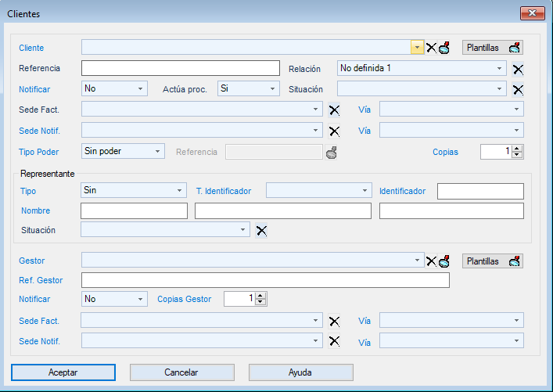Click the search icon beside the Gestor field
This screenshot has height=392, width=553.
click(443, 261)
